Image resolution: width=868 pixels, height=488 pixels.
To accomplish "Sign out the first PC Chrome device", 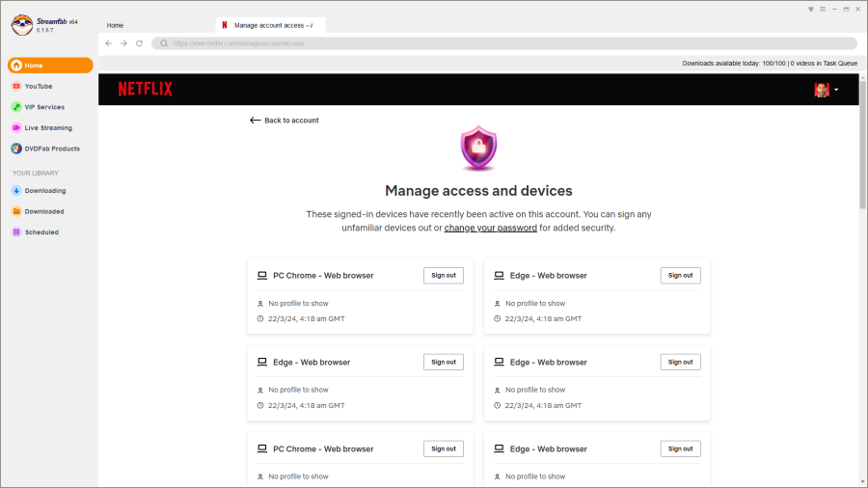I will (x=444, y=276).
